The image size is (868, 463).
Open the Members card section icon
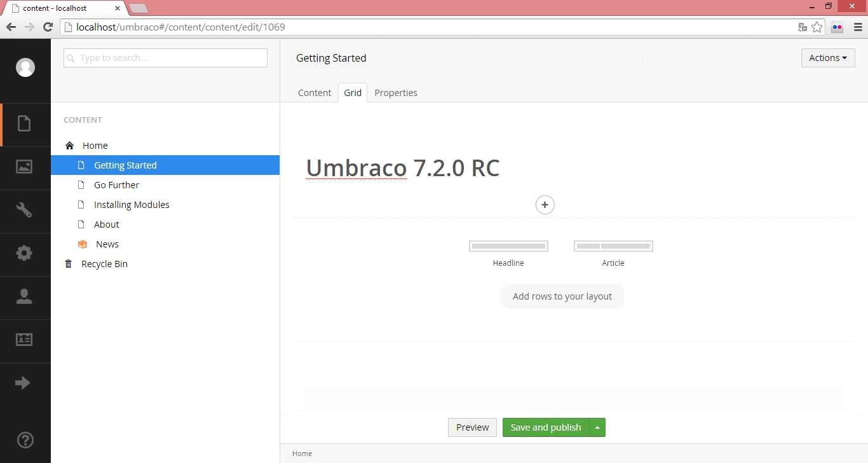coord(24,340)
